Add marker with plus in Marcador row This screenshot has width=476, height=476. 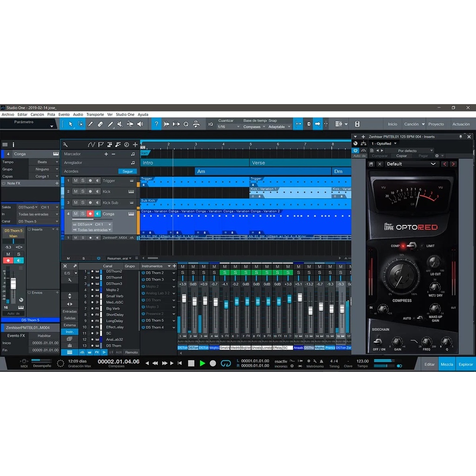[106, 154]
